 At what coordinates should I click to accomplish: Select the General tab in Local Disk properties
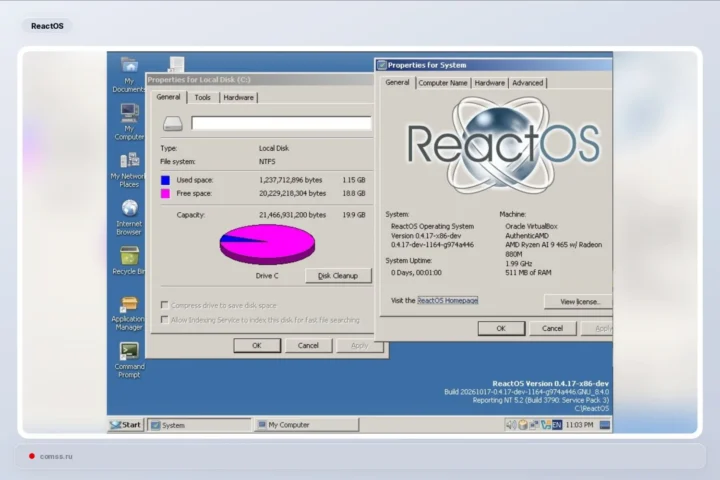coord(168,97)
